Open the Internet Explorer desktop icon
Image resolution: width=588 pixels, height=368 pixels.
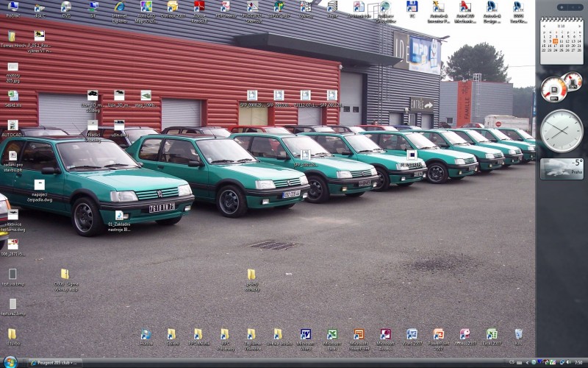click(x=119, y=7)
